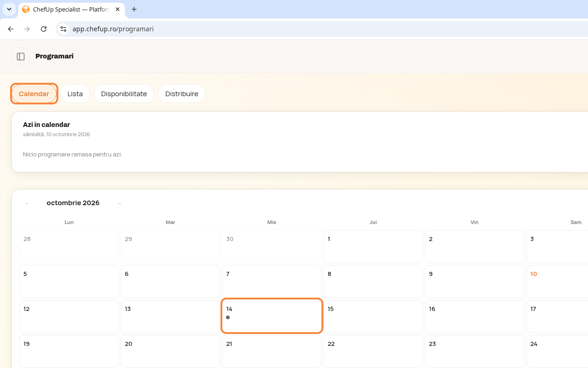Select October 2 cell
The width and height of the screenshot is (588, 368).
tap(475, 246)
